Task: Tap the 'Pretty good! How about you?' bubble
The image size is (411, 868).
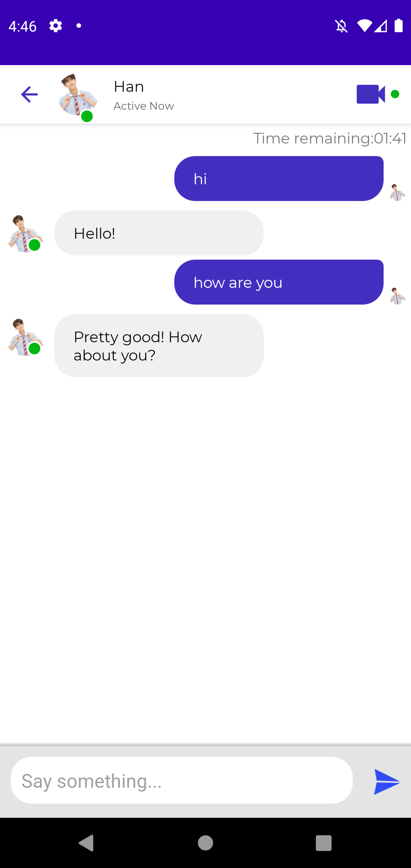Action: (159, 346)
